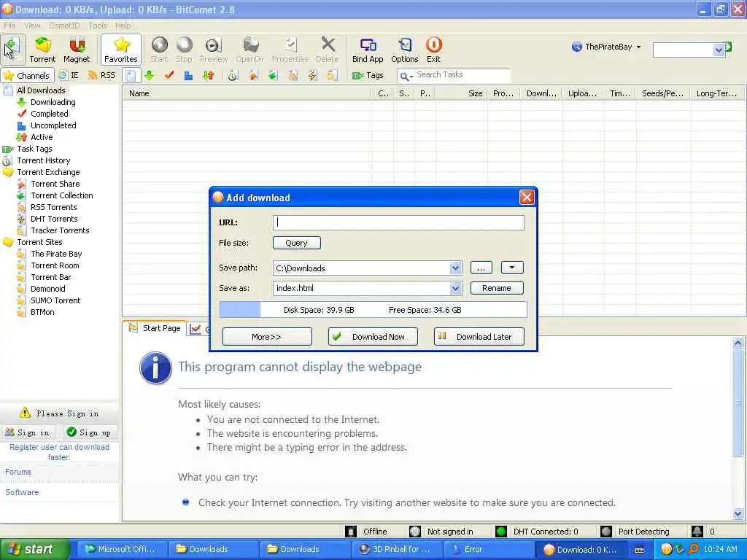Select Completed in the sidebar tree
This screenshot has width=747, height=560.
click(x=49, y=114)
